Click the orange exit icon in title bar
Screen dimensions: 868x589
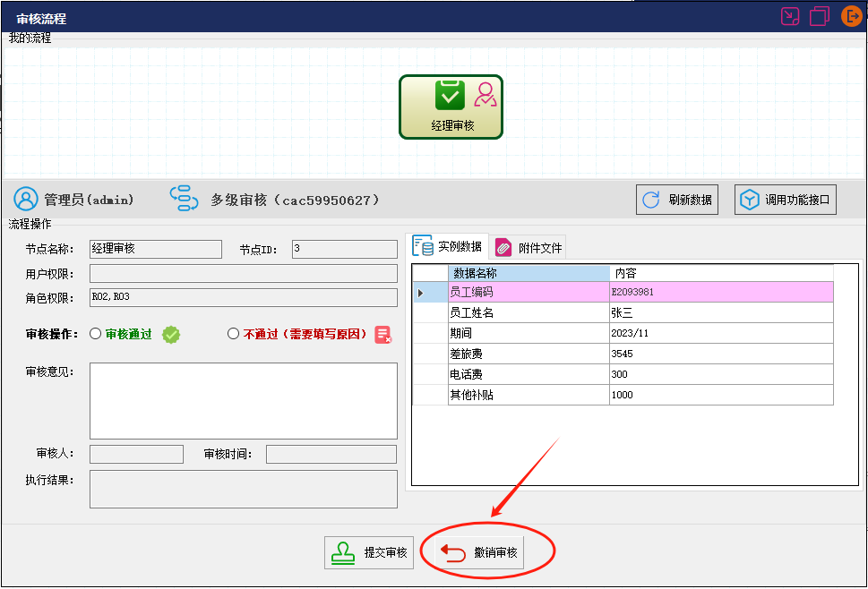(852, 16)
